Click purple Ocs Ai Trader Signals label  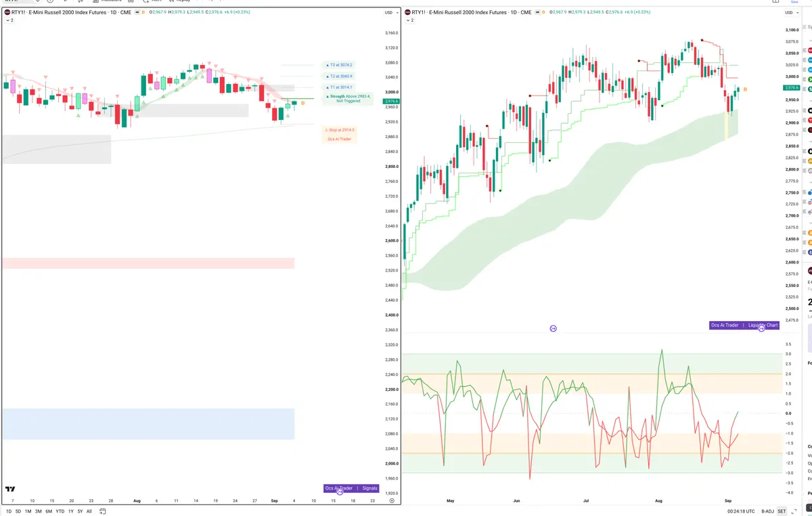[x=352, y=488]
